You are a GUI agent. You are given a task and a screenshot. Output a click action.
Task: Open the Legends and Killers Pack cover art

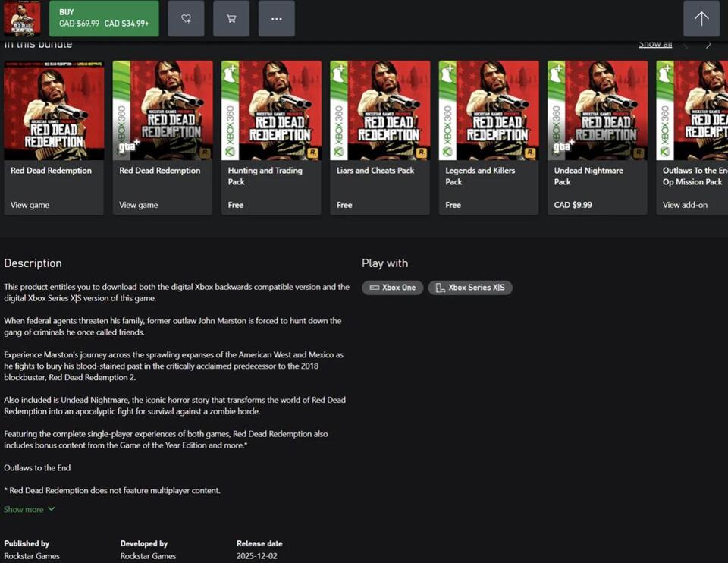click(x=488, y=110)
